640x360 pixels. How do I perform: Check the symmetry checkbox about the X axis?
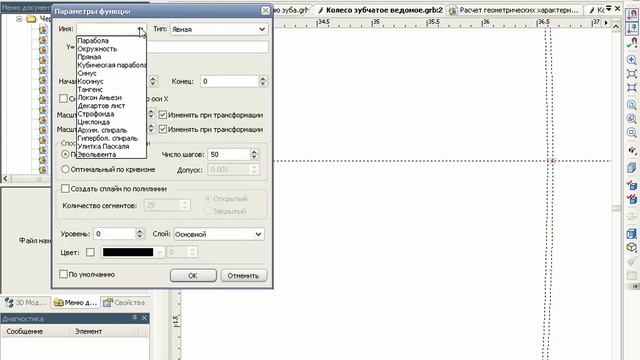click(x=63, y=98)
